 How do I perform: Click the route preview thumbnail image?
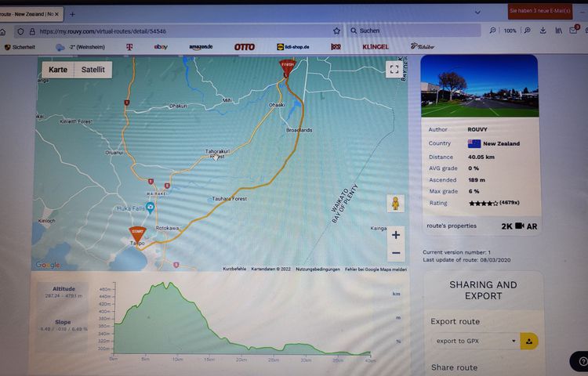click(x=479, y=86)
